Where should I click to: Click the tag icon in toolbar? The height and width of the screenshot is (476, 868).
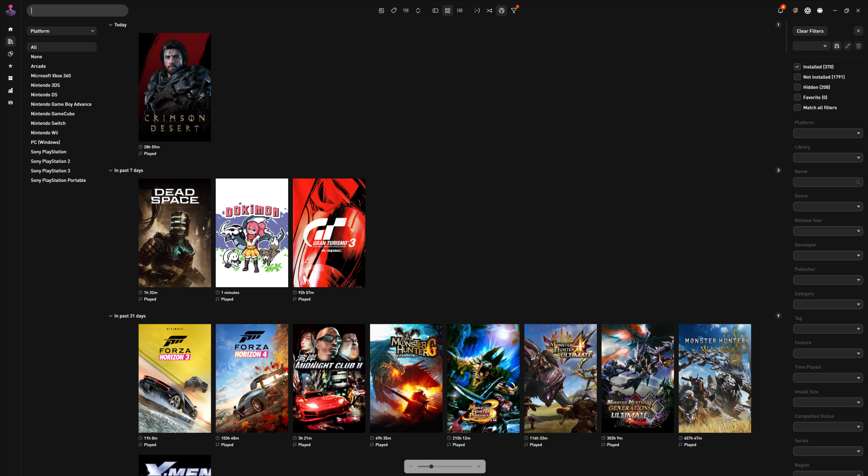tap(394, 11)
